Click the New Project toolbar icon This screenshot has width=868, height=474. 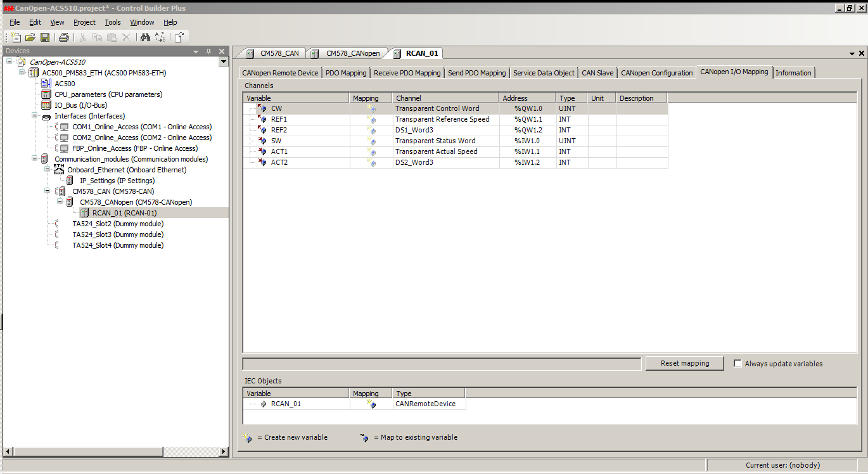(x=16, y=37)
